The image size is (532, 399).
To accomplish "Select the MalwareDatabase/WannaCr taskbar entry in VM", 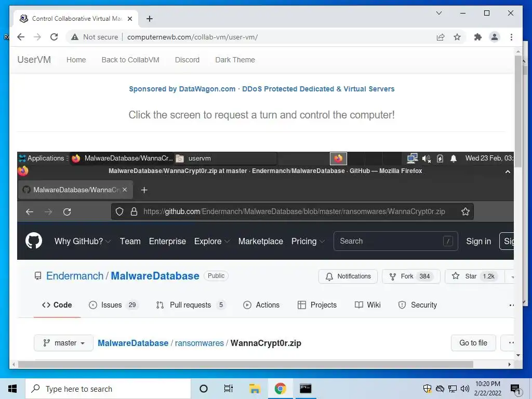I will pos(123,158).
